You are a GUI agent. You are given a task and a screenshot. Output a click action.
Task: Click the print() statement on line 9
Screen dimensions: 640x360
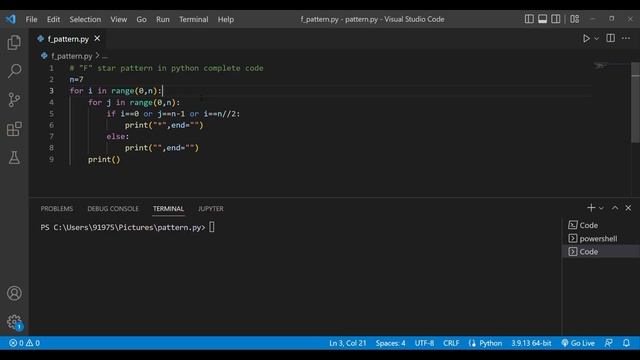coord(104,160)
